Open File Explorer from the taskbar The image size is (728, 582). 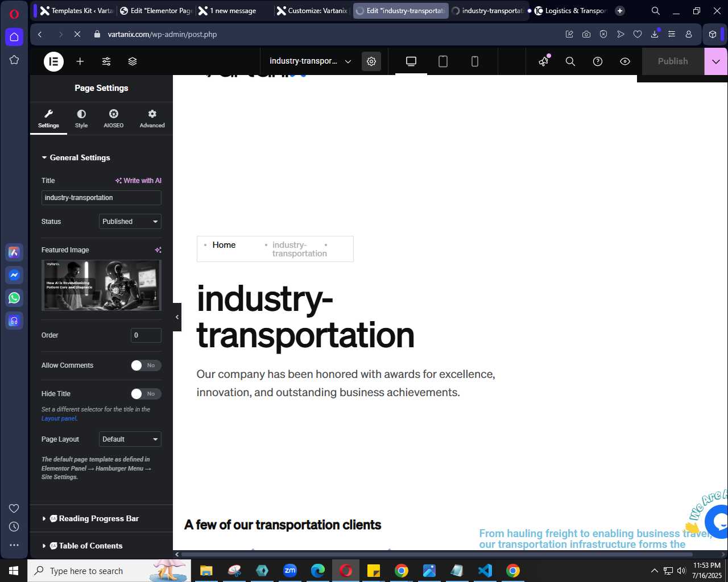(206, 571)
